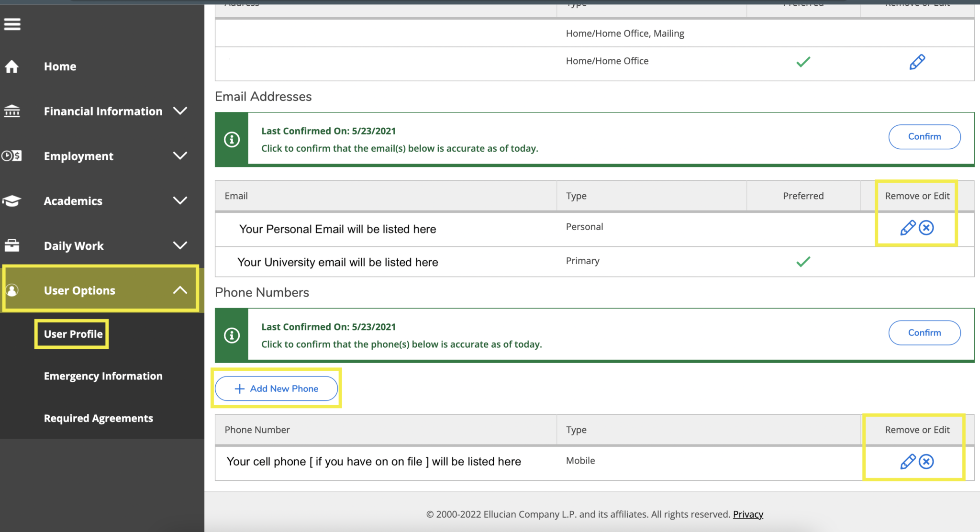Click Confirm for email addresses
This screenshot has height=532, width=980.
[924, 136]
